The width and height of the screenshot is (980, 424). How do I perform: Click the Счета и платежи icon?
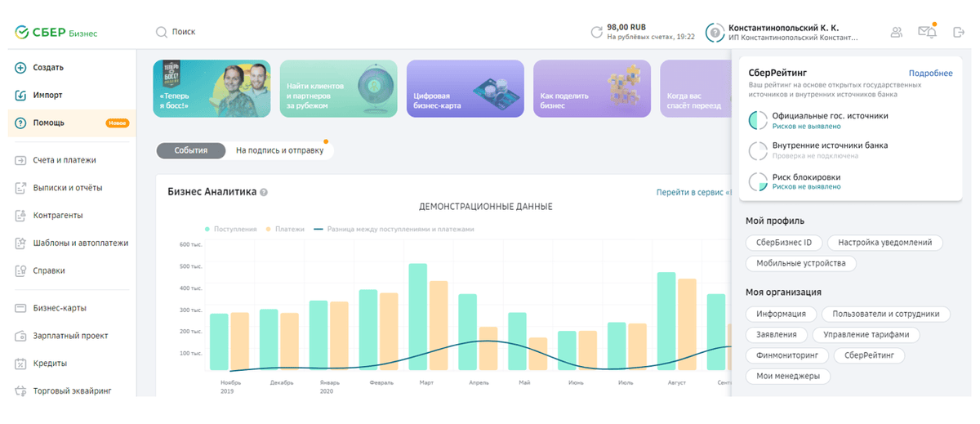click(x=20, y=160)
